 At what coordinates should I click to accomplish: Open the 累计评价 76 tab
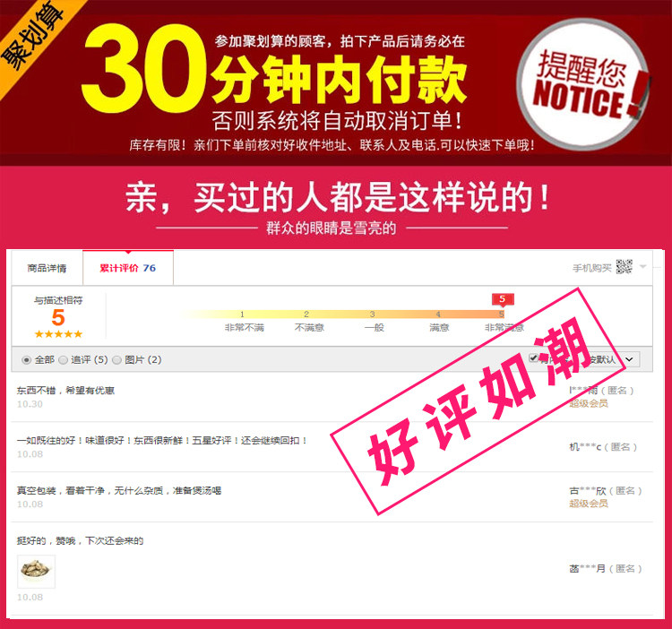(128, 268)
